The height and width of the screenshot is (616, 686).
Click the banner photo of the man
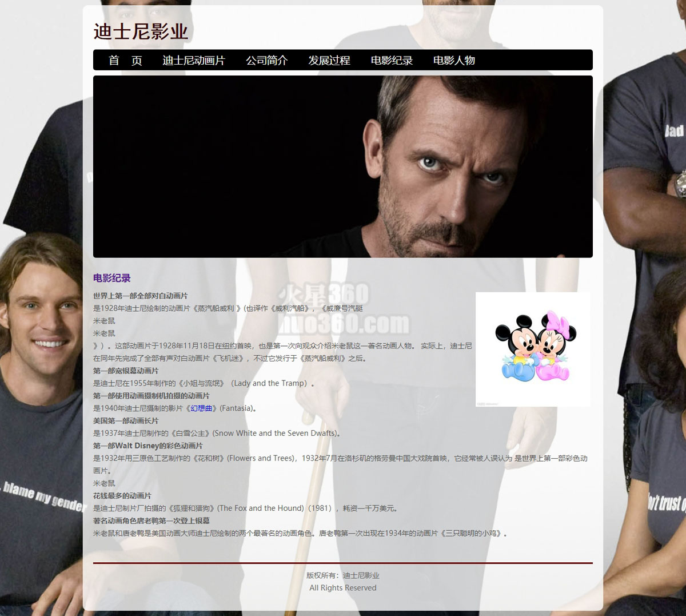[343, 166]
